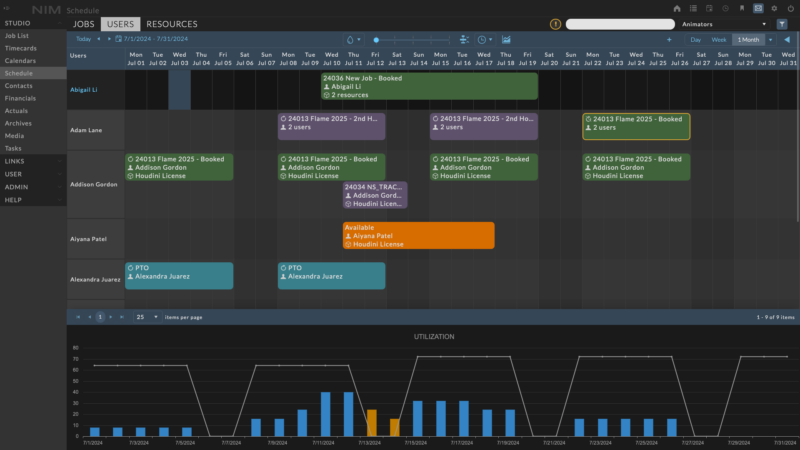Open the 25 items per page dropdown
The image size is (800, 450).
click(x=147, y=317)
